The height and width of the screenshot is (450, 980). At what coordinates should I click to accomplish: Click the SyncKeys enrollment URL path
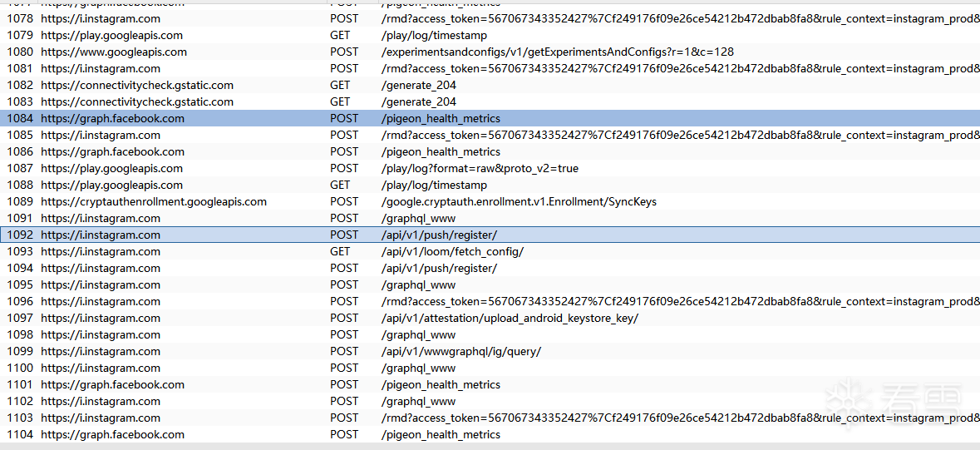pos(519,201)
